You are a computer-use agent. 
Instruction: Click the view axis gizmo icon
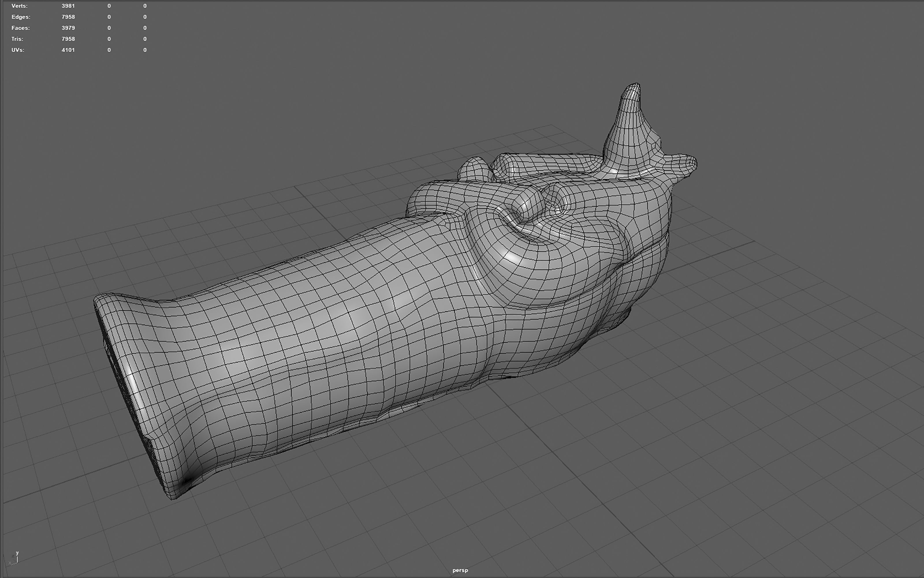tap(13, 558)
